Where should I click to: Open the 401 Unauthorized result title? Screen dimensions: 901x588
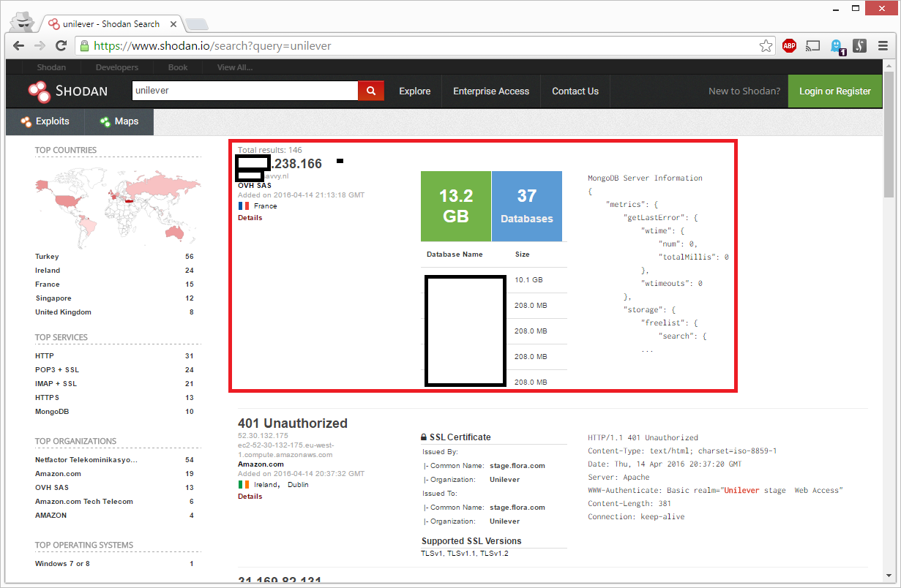point(293,423)
